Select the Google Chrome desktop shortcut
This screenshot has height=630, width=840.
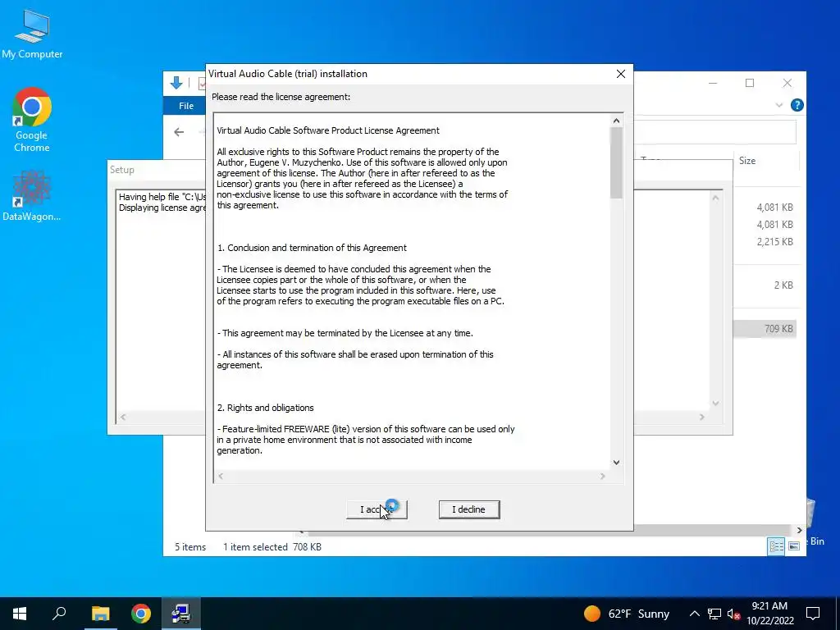(x=32, y=120)
